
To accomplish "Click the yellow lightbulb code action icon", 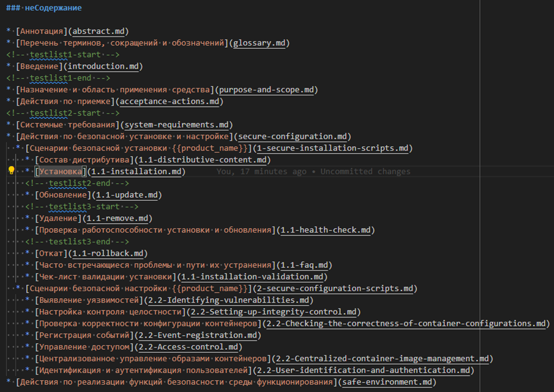I will [x=11, y=171].
